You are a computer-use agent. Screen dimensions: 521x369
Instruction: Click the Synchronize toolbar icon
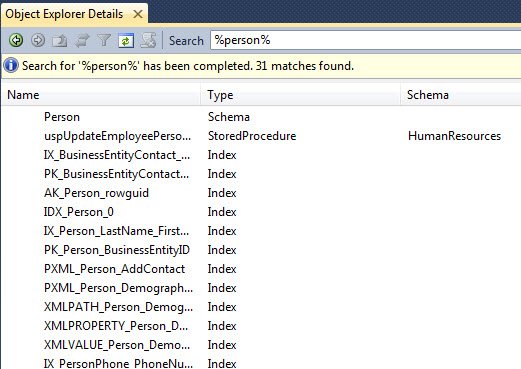click(82, 41)
